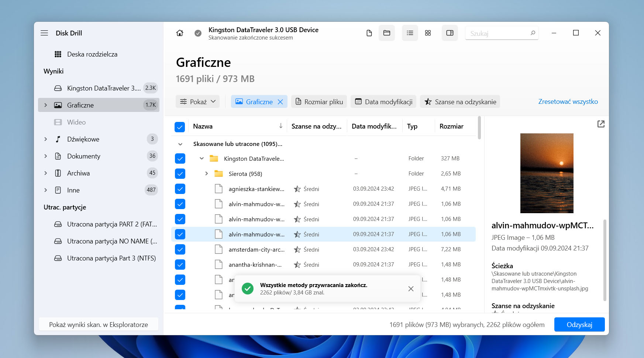Click the Inne file icon in sidebar

click(x=58, y=190)
